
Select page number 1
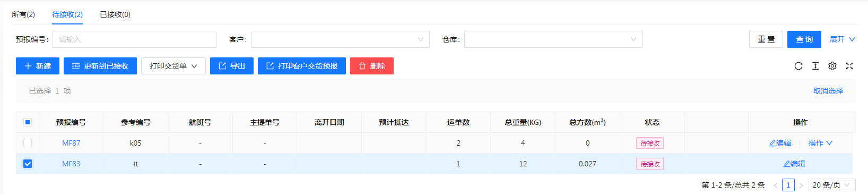(x=788, y=185)
